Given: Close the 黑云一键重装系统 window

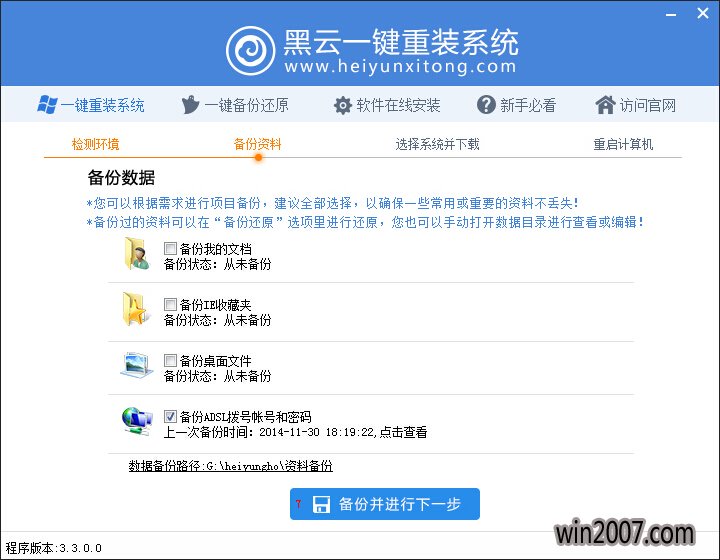Looking at the screenshot, I should [703, 13].
